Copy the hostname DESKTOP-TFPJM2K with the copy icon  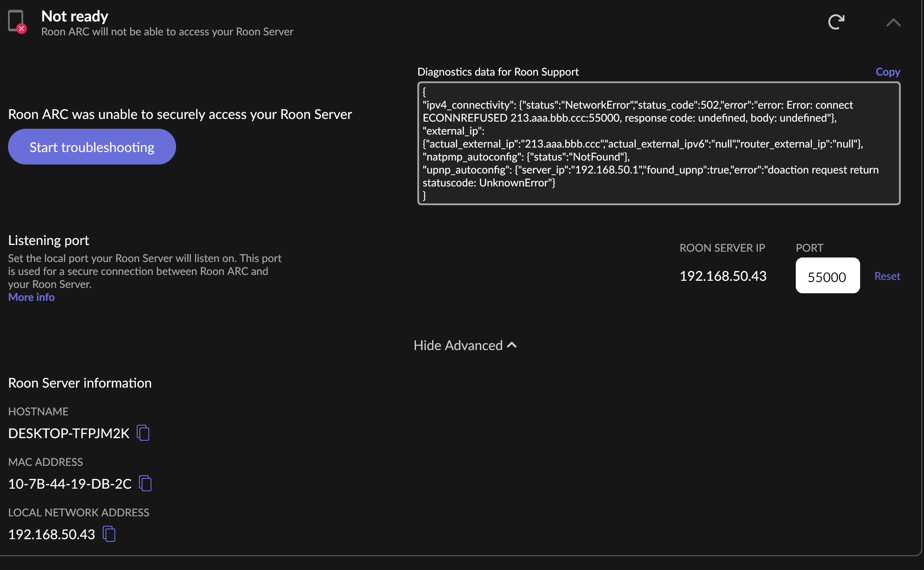[143, 433]
